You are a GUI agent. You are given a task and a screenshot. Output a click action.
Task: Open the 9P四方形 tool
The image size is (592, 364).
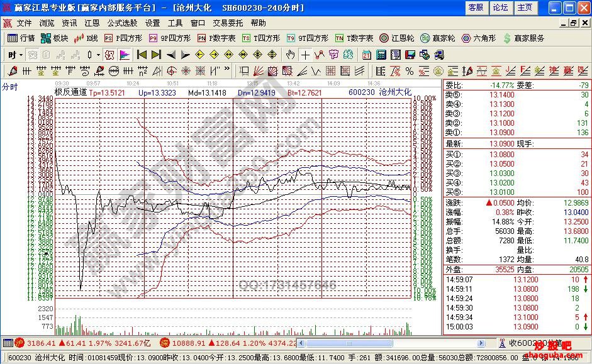tap(170, 38)
